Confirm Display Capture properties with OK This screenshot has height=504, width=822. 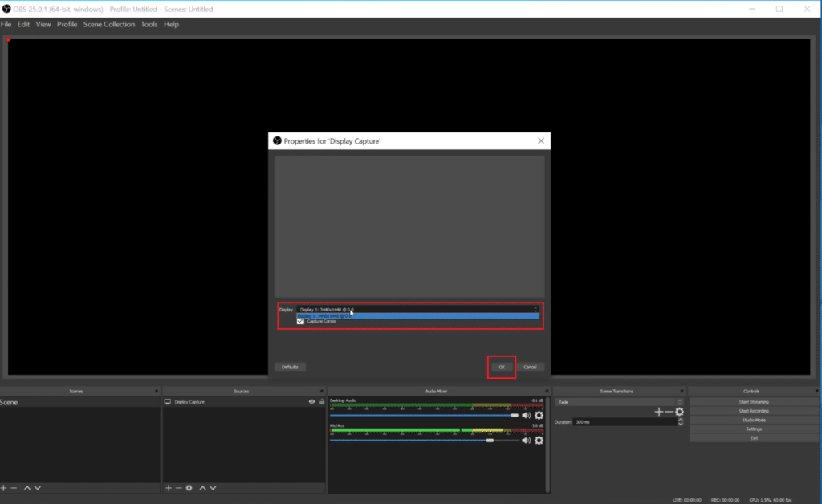pyautogui.click(x=500, y=367)
